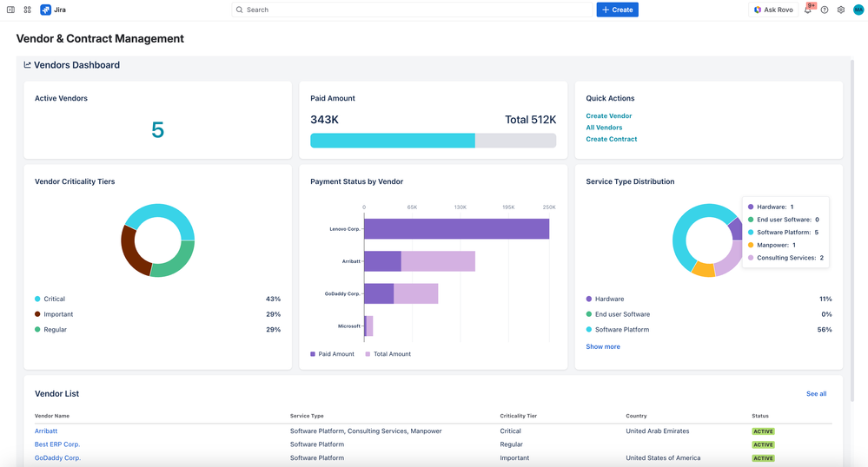
Task: Open the All Vendors quick action
Action: [604, 128]
